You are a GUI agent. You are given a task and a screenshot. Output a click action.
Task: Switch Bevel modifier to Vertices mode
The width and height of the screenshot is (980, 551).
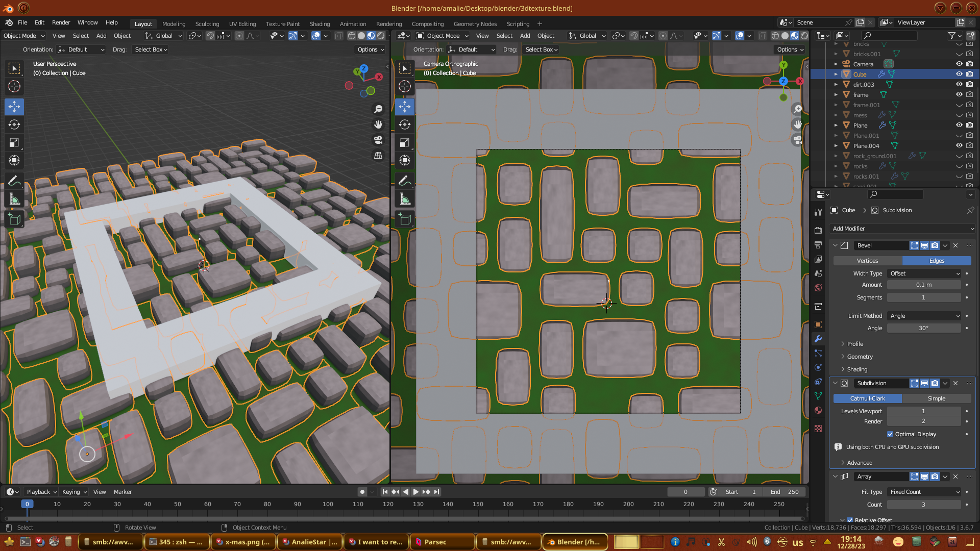pos(867,261)
